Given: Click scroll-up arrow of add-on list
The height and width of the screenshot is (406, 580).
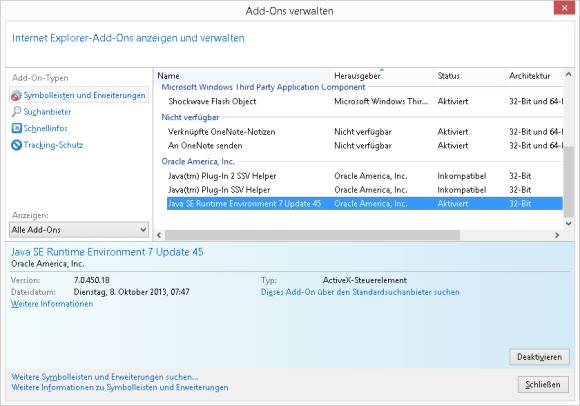Looking at the screenshot, I should coord(569,75).
